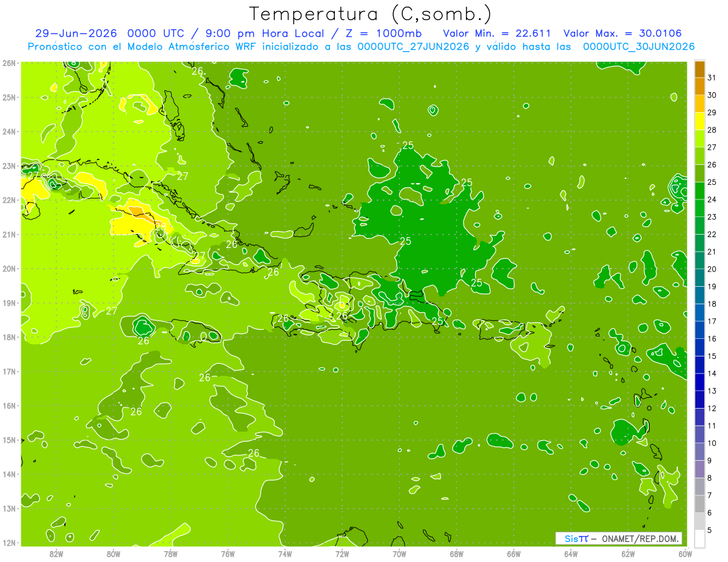The height and width of the screenshot is (562, 728).
Task: Click the "16" label on the colorbar
Action: tap(712, 338)
